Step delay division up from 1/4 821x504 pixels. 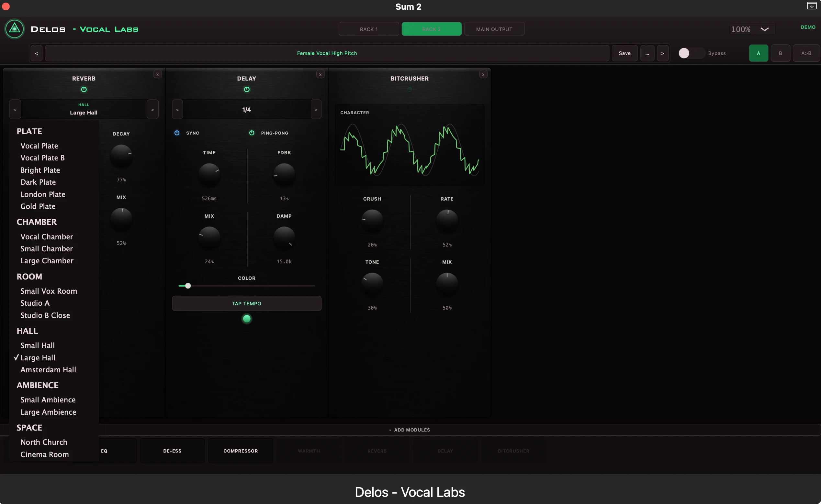coord(316,109)
